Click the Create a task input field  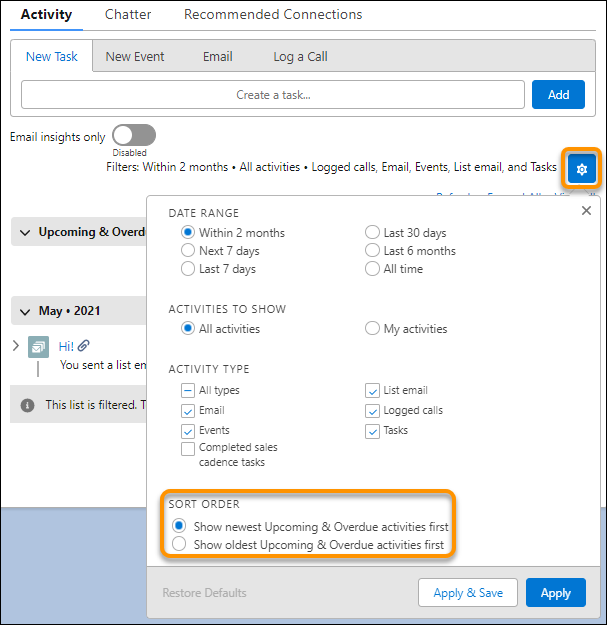pyautogui.click(x=273, y=95)
